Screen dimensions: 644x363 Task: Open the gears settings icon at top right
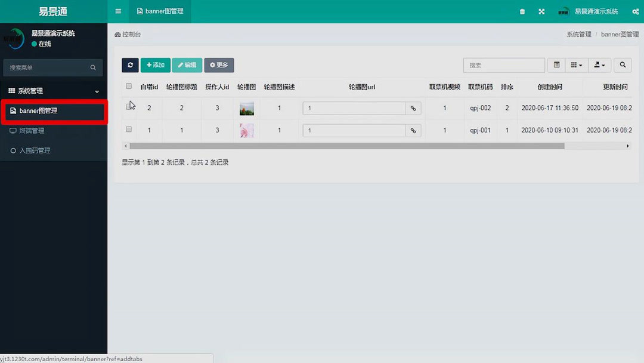point(634,11)
